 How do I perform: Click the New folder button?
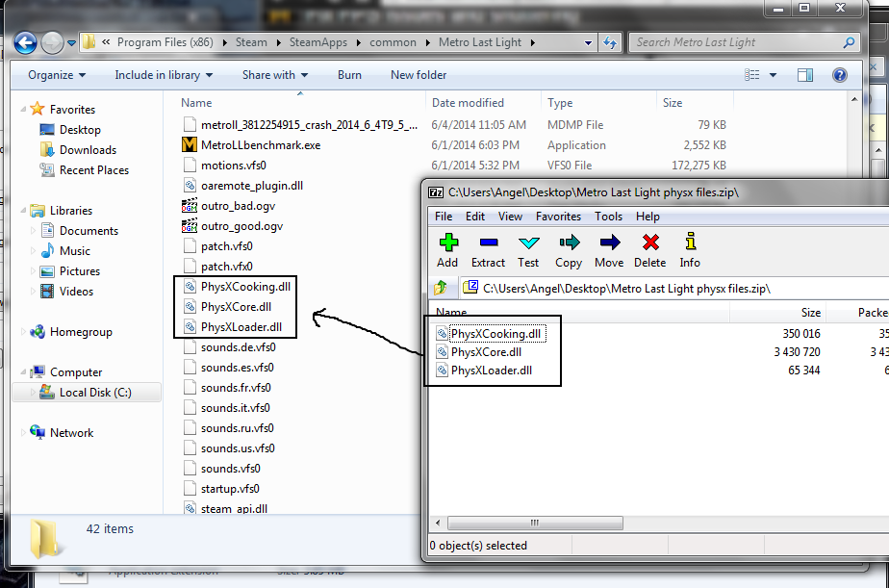[x=419, y=75]
